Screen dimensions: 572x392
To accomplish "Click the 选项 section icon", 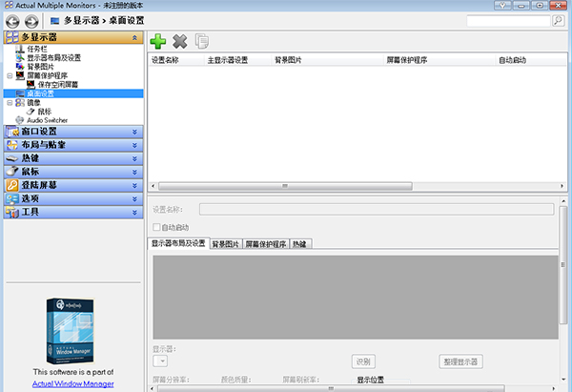I will (x=12, y=198).
